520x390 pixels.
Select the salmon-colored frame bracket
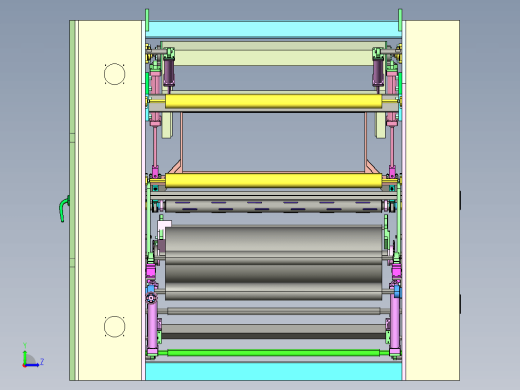274,143
